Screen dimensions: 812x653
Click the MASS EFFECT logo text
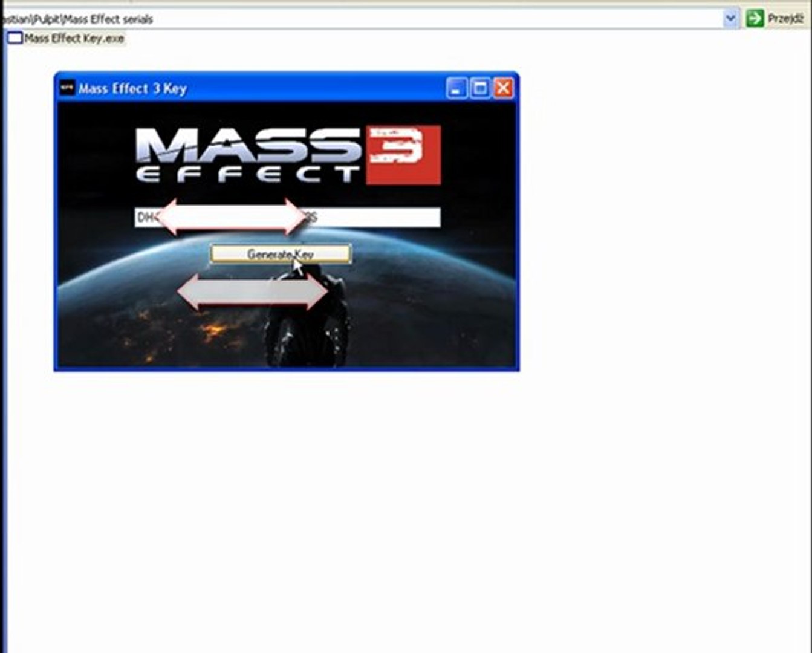click(249, 155)
